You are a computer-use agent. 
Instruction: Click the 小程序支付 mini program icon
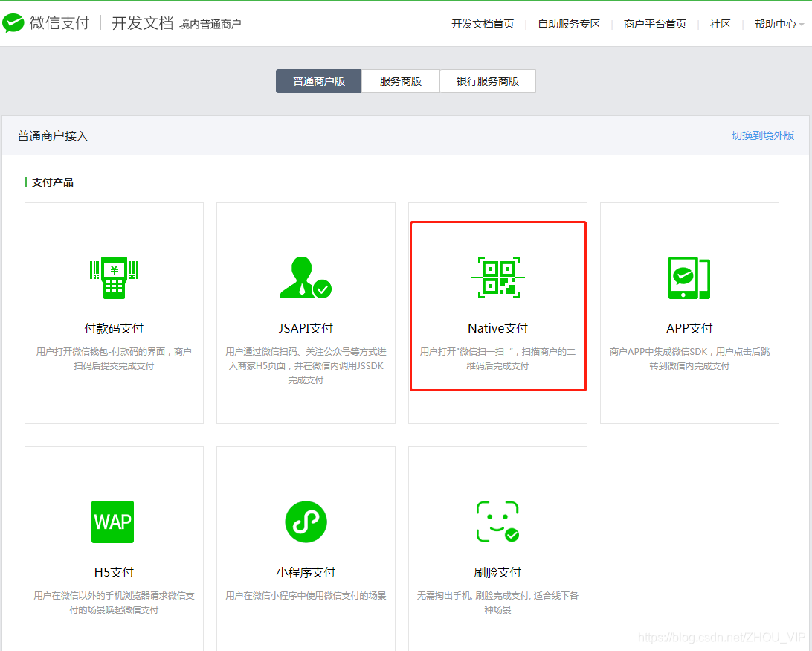pos(306,522)
